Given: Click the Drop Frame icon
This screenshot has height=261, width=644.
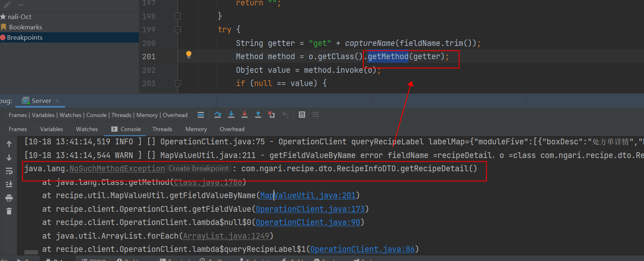Looking at the screenshot, I should pos(271,115).
